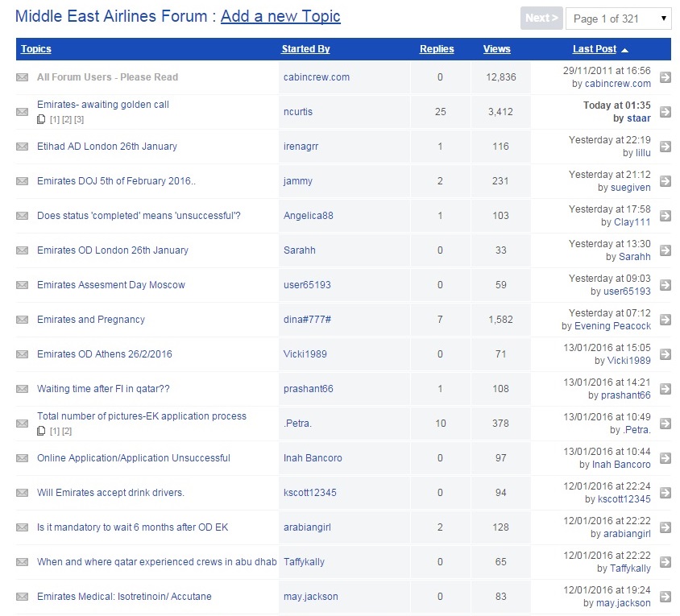680x616 pixels.
Task: View profile of starter 'dina#777#'
Action: coord(307,320)
